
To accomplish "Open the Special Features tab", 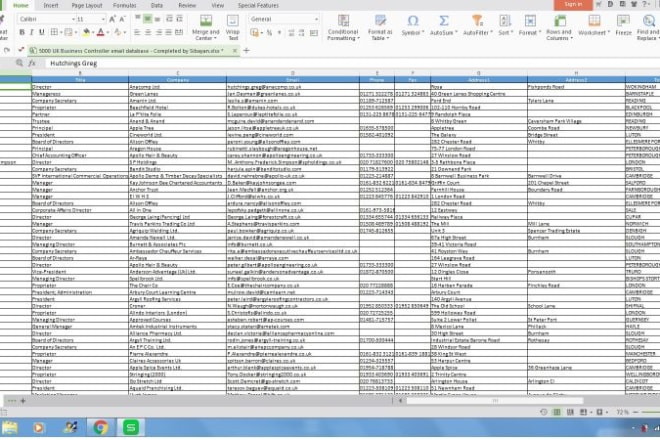I will [x=258, y=5].
